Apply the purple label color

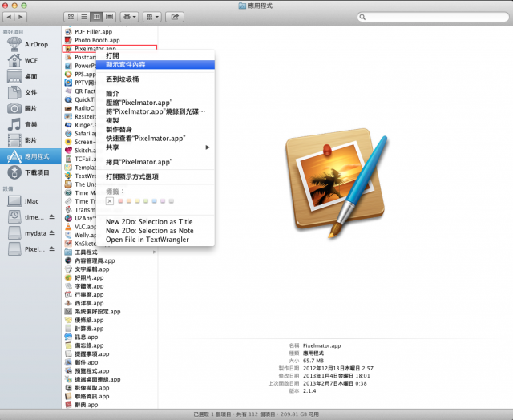pyautogui.click(x=163, y=201)
